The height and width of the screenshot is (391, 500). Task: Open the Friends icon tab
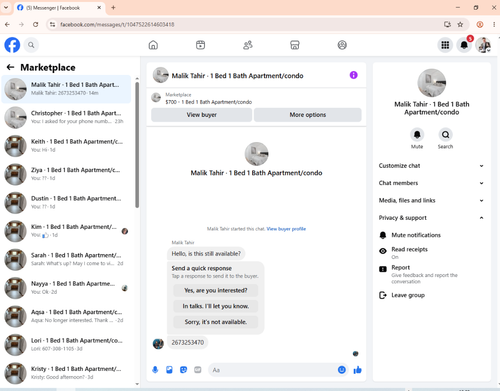248,45
